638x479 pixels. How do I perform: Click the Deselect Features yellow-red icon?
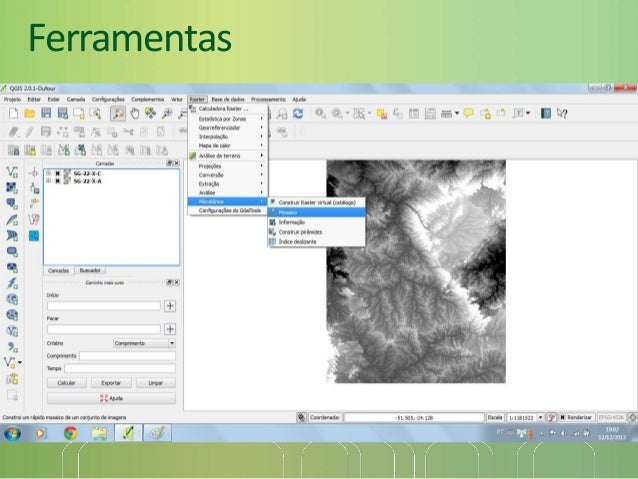[382, 114]
